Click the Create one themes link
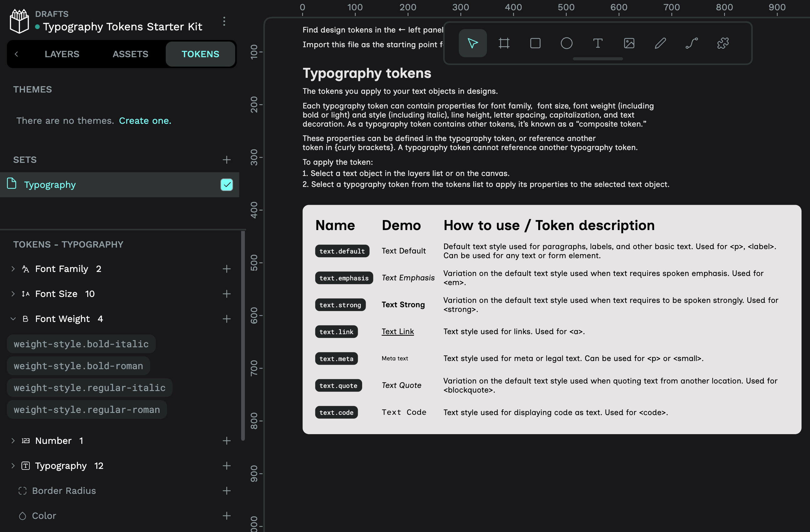This screenshot has width=810, height=532. 145,121
